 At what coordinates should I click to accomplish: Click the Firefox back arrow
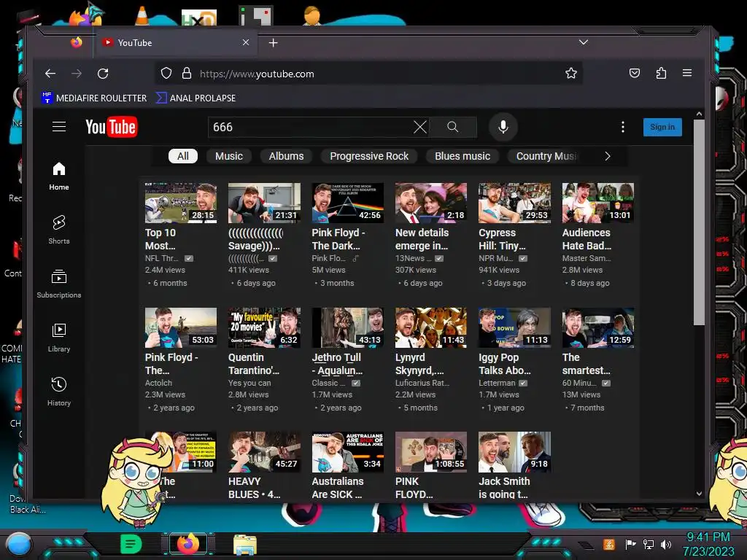pos(50,74)
